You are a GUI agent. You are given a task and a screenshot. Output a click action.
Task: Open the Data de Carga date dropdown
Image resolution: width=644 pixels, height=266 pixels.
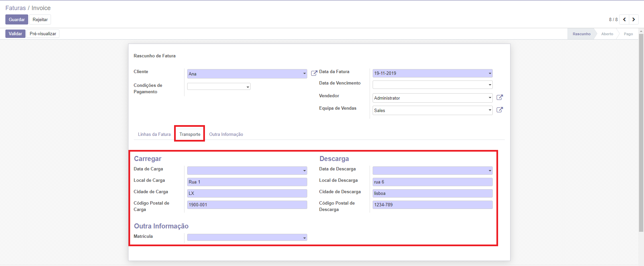point(304,171)
